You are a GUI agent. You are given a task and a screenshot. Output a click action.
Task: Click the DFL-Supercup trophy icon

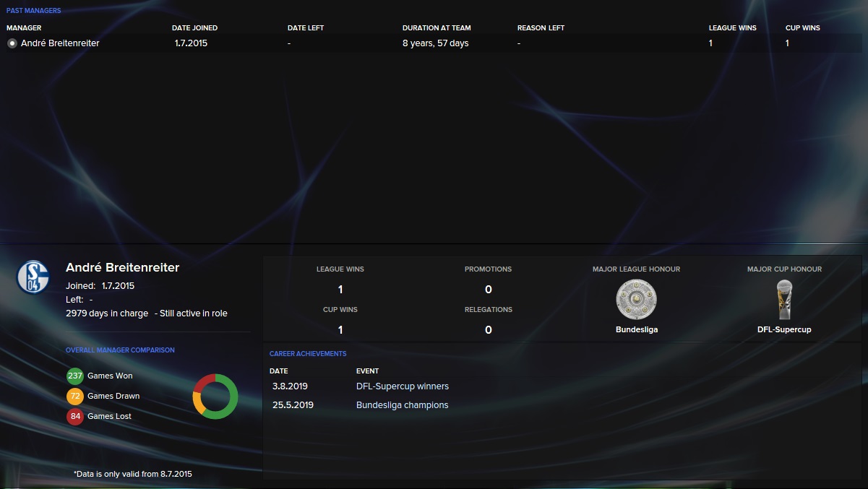click(785, 299)
